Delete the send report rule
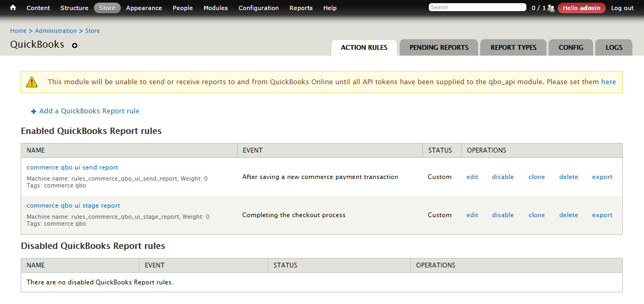Image resolution: width=644 pixels, height=304 pixels. (568, 177)
